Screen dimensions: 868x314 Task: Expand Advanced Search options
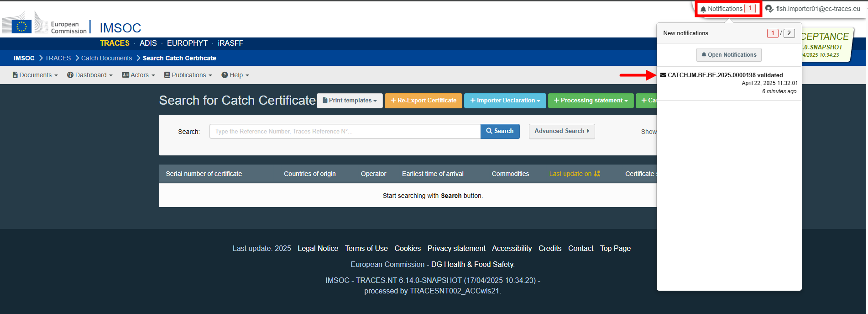click(561, 131)
